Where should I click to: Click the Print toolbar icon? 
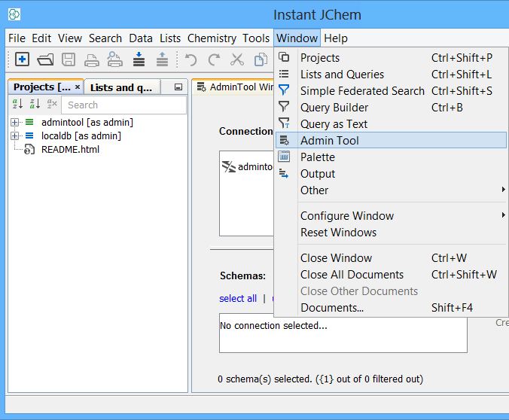tap(92, 60)
